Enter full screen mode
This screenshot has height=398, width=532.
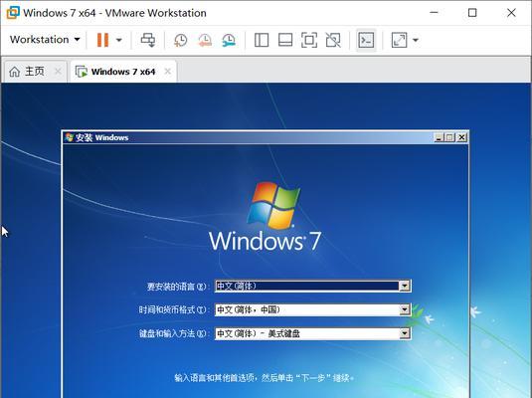[309, 40]
